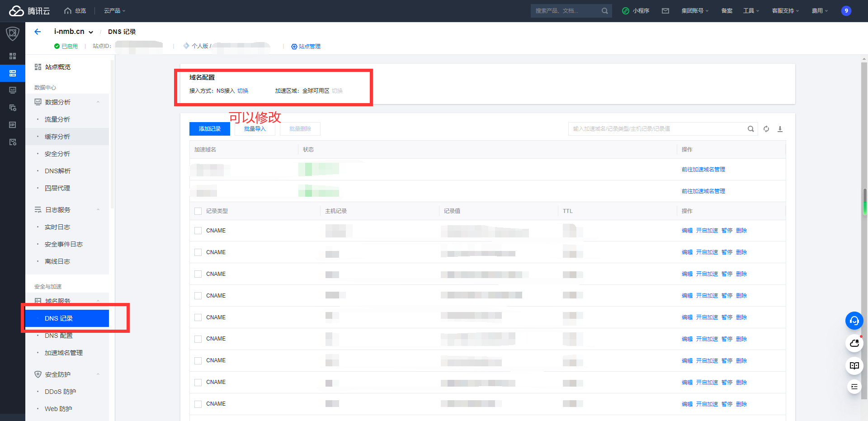Check the last visible CNAME record checkbox

(x=198, y=404)
